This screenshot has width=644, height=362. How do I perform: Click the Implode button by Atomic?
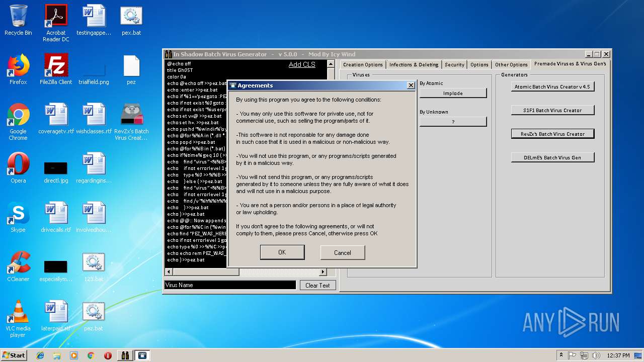point(453,93)
